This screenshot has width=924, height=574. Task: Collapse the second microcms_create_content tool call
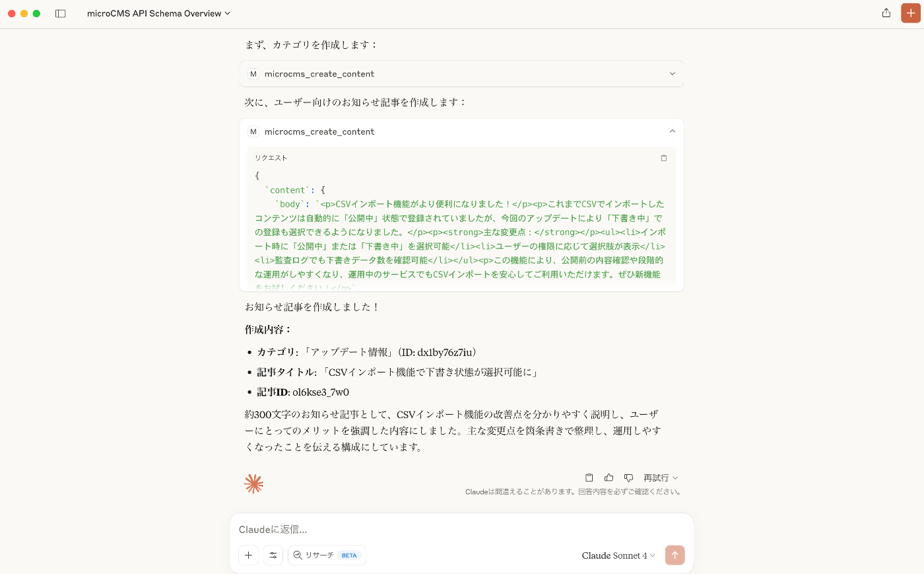click(x=461, y=131)
